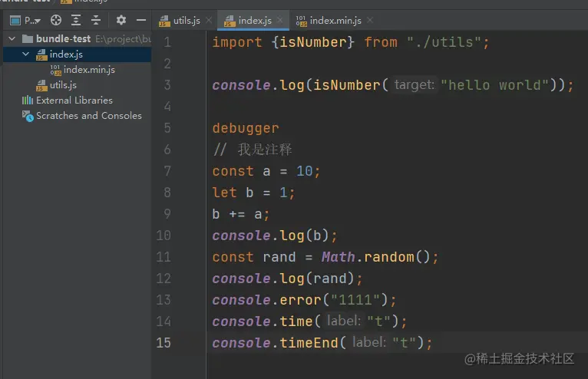The width and height of the screenshot is (588, 379).
Task: Collapse the bundle-test project folder
Action: coord(12,38)
